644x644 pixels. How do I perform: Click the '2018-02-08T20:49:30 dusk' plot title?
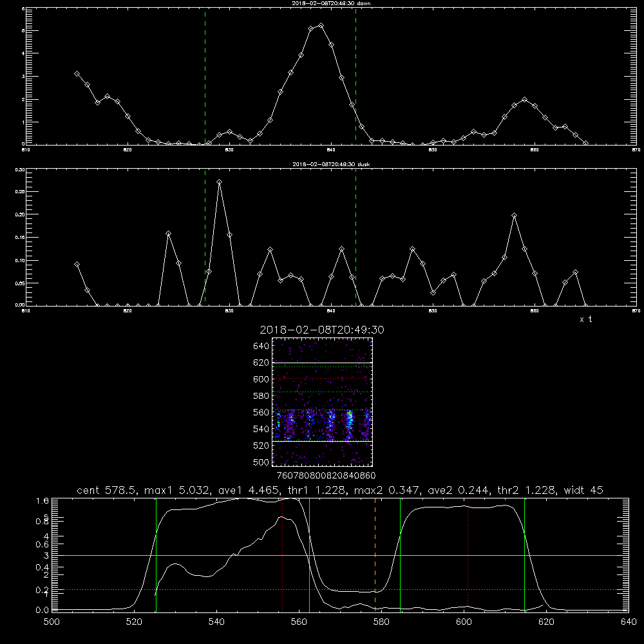pos(331,164)
